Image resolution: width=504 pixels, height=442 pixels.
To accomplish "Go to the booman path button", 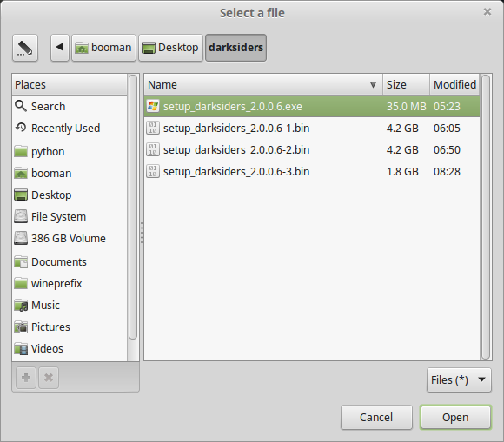I will click(103, 48).
